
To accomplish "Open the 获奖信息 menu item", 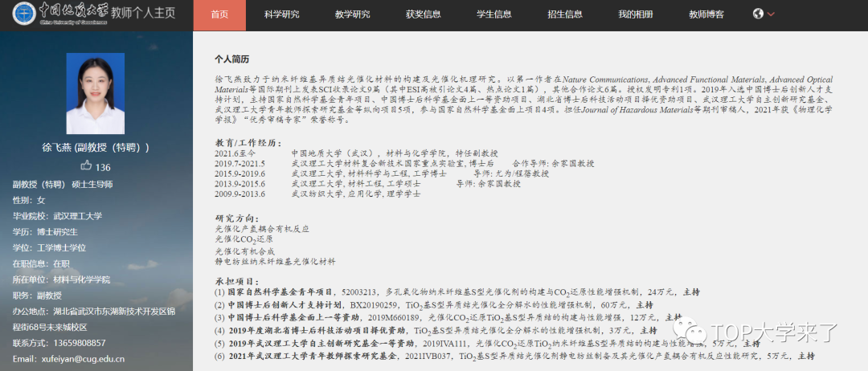I will [423, 14].
